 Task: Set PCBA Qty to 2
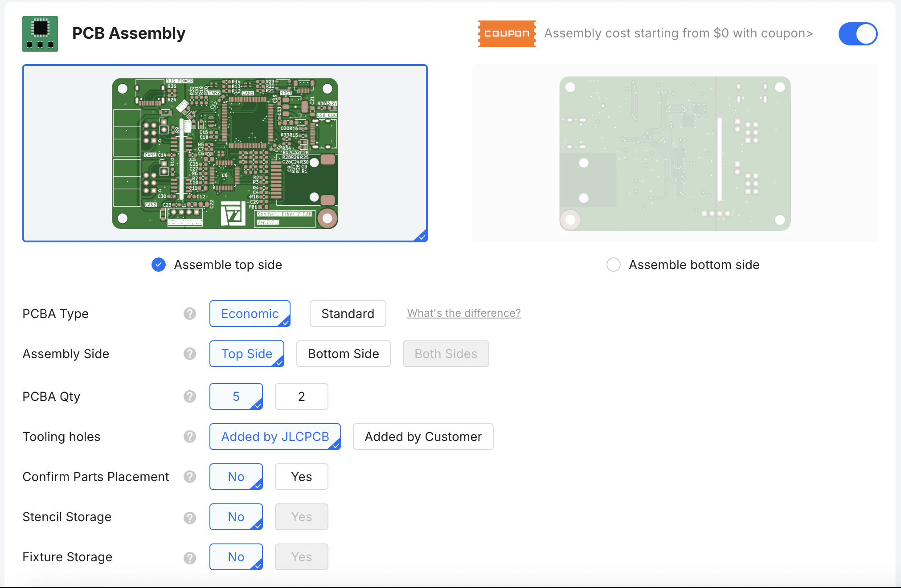click(302, 396)
